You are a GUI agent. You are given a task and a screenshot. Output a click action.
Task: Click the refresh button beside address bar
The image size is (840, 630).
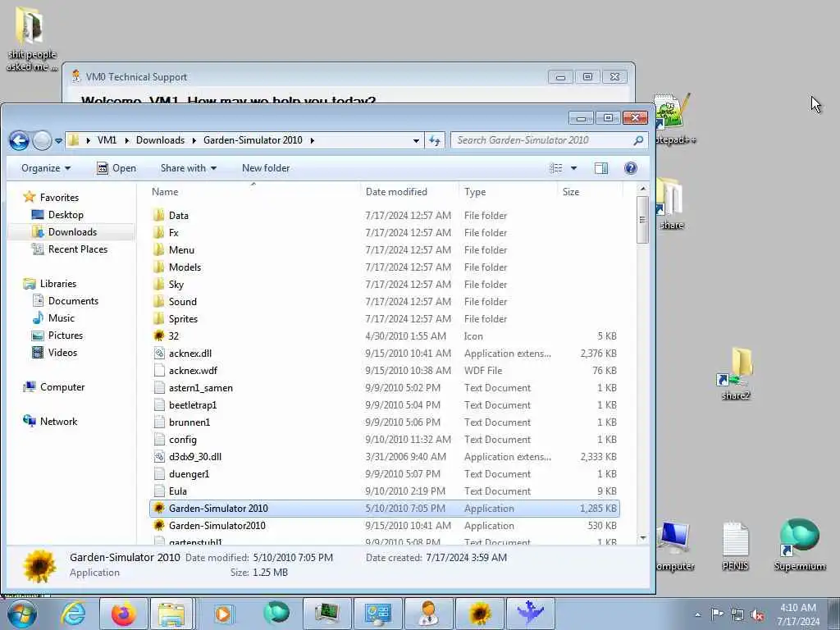(435, 141)
